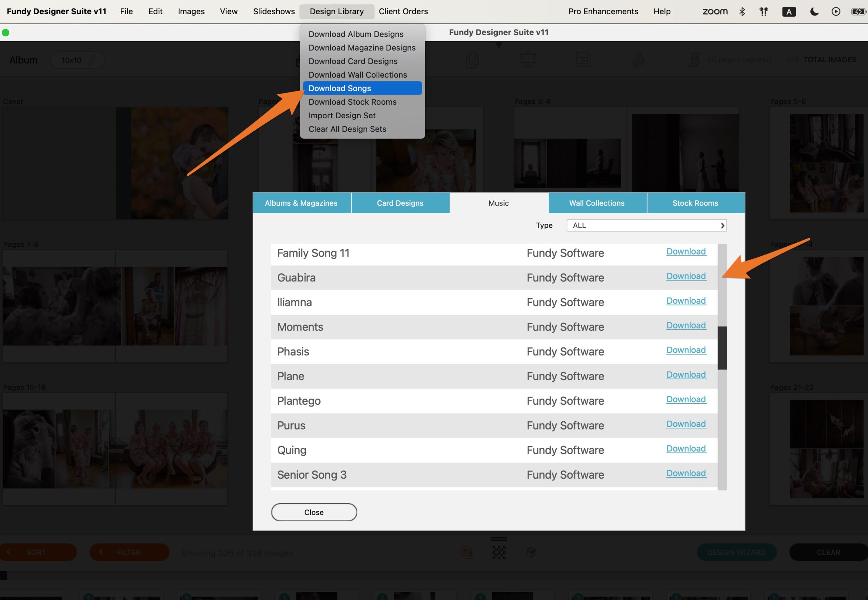Viewport: 868px width, 600px height.
Task: Click the zoom menu bar icon
Action: click(715, 12)
